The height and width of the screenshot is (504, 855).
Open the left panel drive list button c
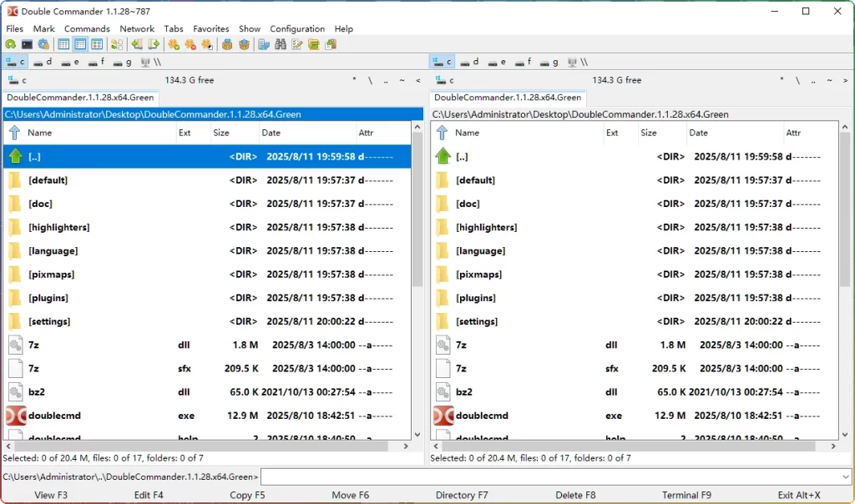(17, 80)
